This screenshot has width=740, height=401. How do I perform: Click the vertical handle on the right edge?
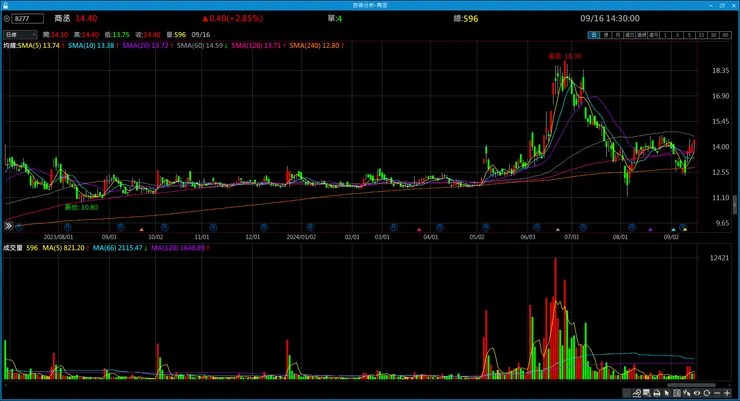[735, 205]
